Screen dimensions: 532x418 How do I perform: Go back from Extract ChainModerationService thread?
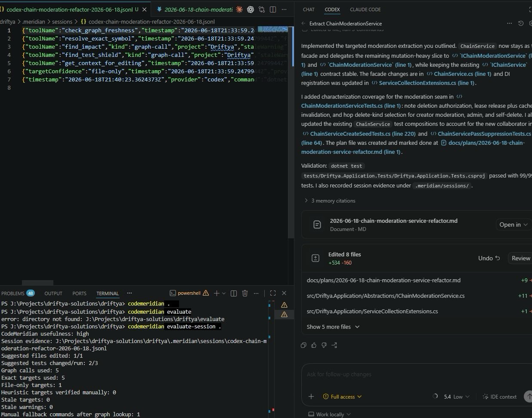(x=303, y=23)
